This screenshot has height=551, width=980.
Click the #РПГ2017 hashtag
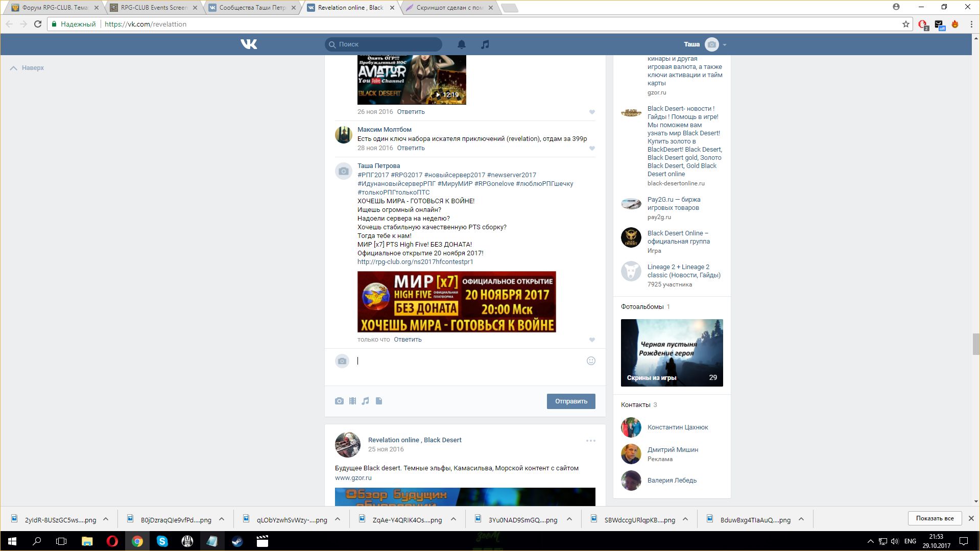point(373,175)
